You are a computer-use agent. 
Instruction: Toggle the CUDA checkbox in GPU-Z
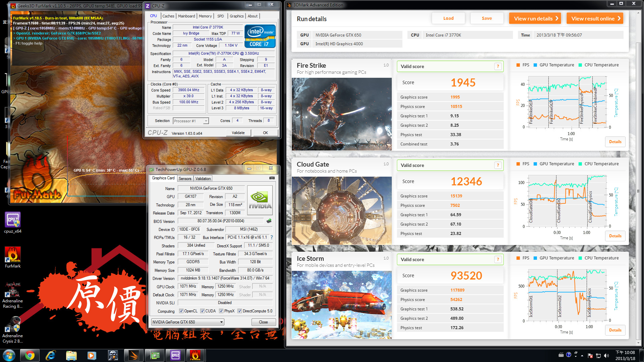tap(202, 311)
